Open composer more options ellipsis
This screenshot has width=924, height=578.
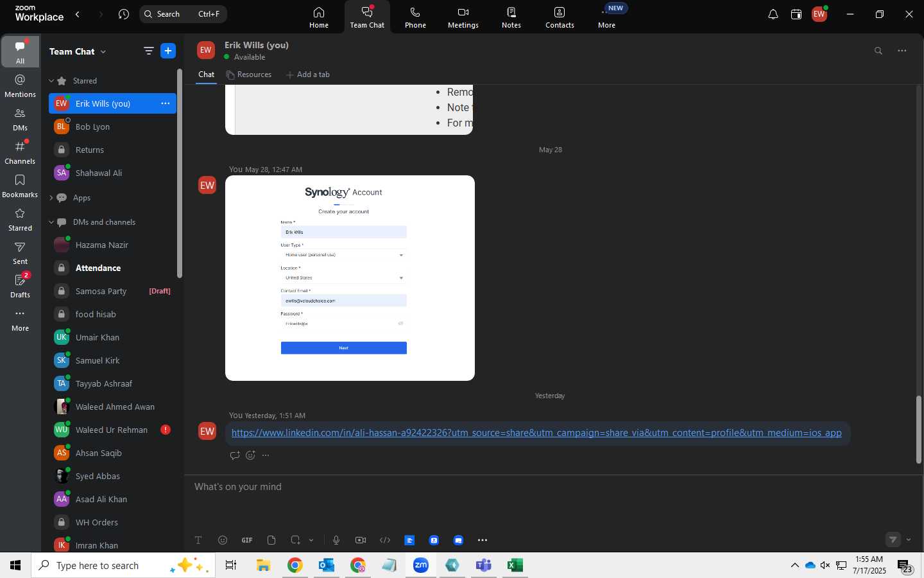tap(483, 540)
